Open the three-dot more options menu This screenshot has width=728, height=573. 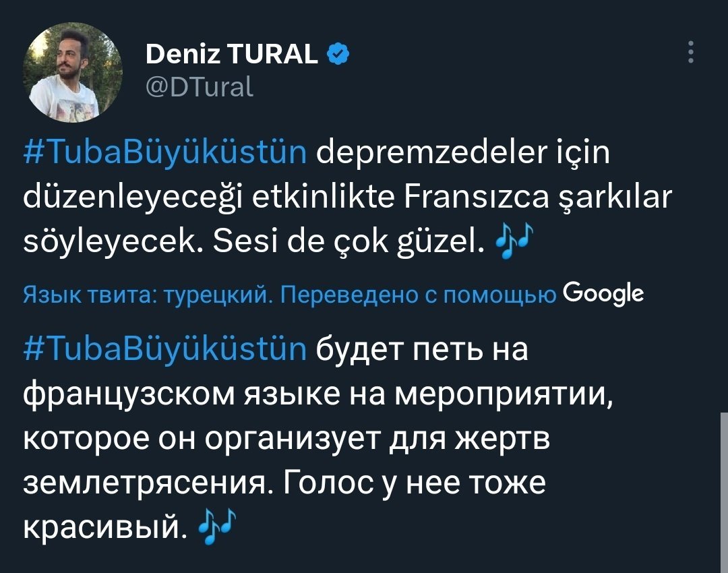[690, 53]
